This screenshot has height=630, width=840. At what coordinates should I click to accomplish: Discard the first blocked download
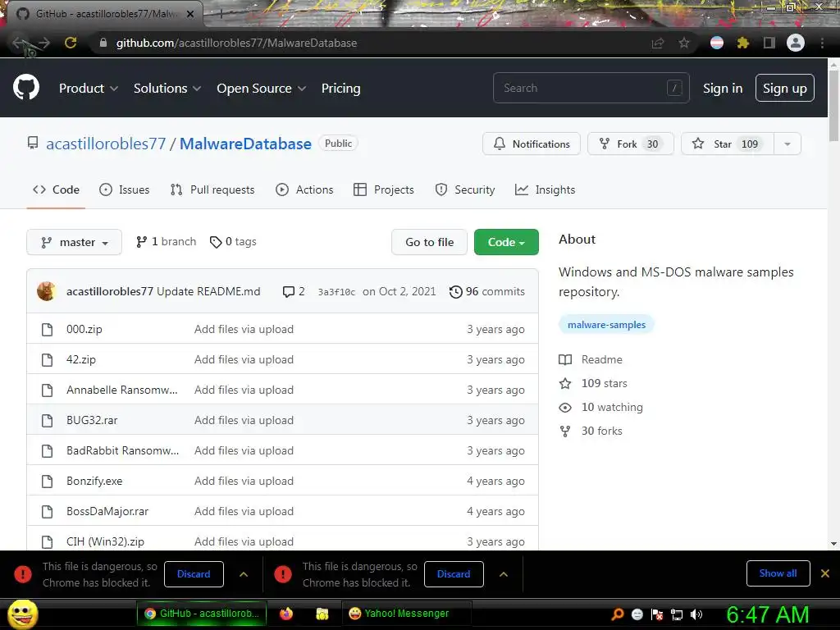[x=194, y=573]
